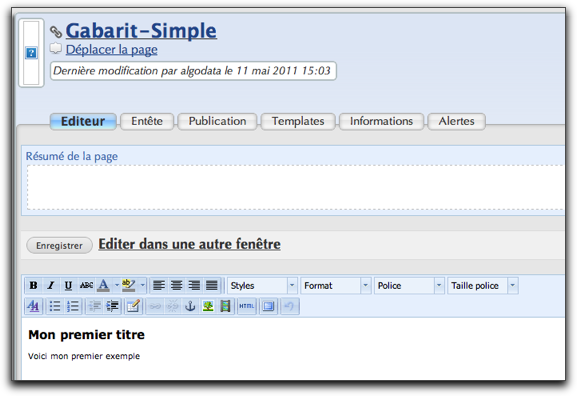The width and height of the screenshot is (577, 396).
Task: Click the Résumé de la page label
Action: click(72, 156)
